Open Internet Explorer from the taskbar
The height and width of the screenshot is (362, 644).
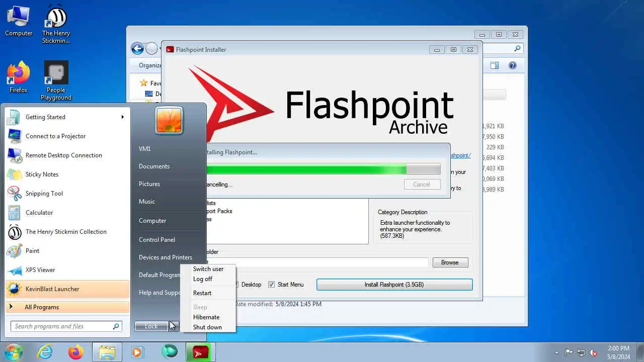45,352
